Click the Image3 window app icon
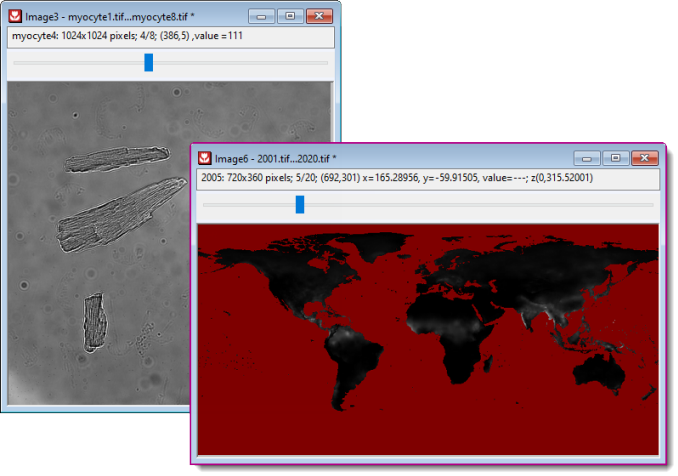The height and width of the screenshot is (476, 678). pos(17,17)
